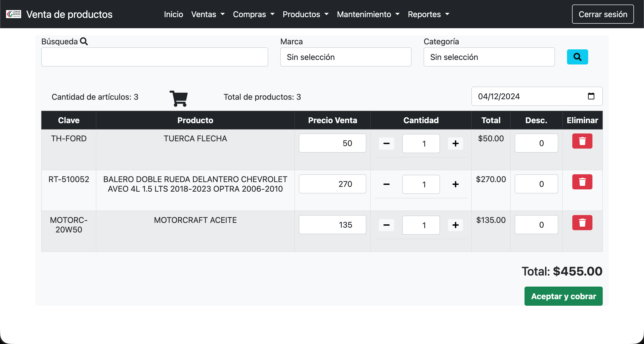Delete the BALERO DOBLE row with trash icon

(x=583, y=182)
